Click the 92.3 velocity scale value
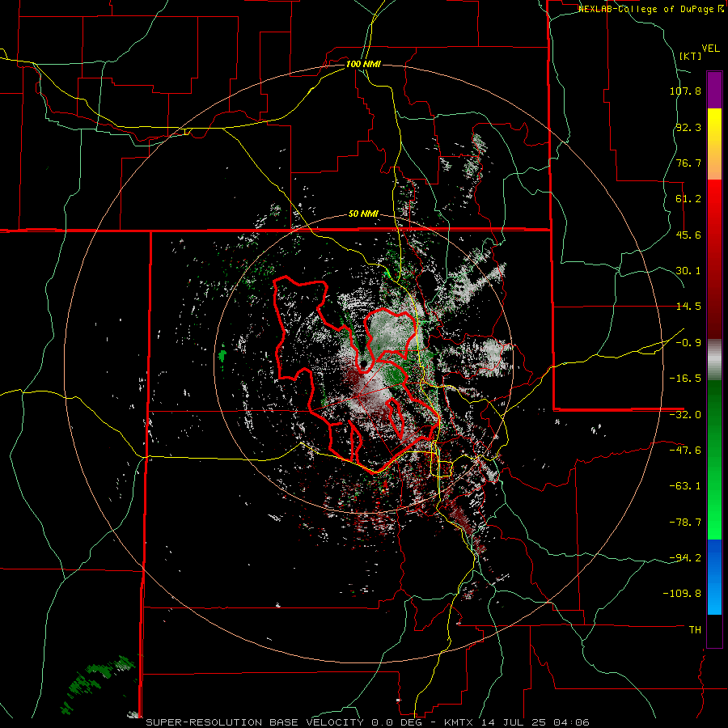 click(x=688, y=127)
